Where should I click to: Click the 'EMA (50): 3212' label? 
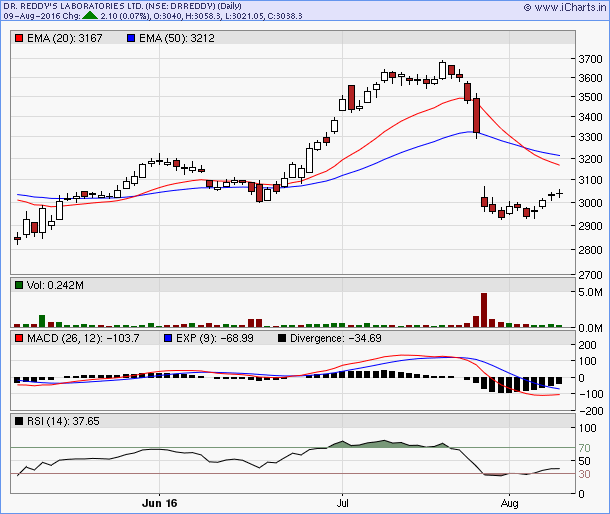(177, 38)
